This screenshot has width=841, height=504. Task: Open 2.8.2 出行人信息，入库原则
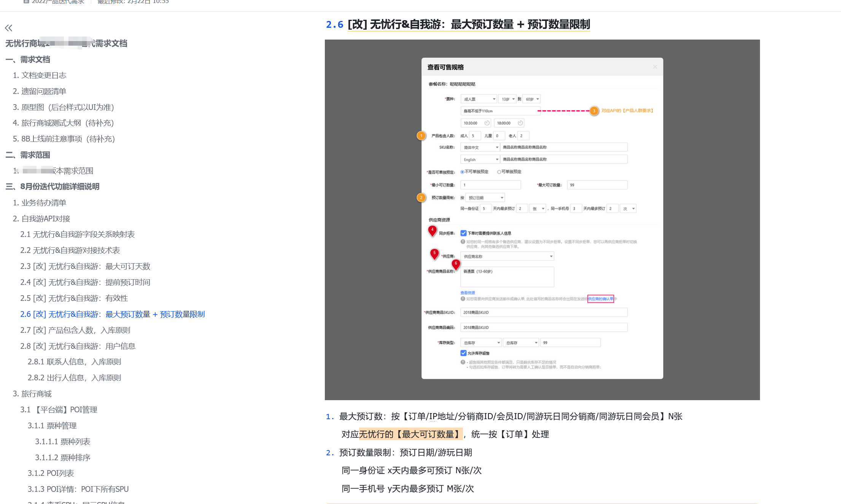[74, 378]
